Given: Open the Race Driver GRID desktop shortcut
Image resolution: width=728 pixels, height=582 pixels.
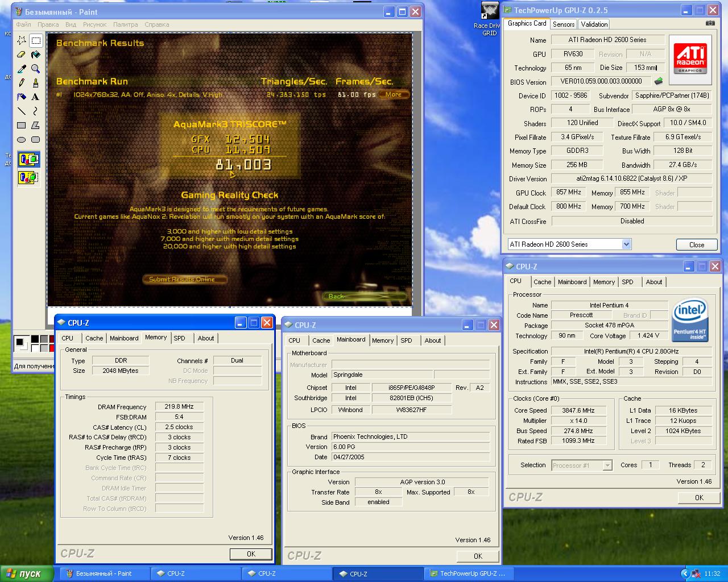Looking at the screenshot, I should 490,19.
